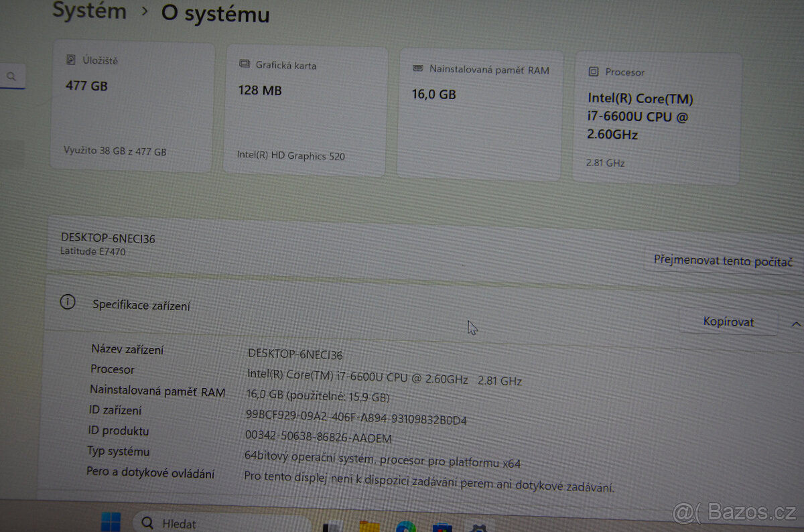Go back to Systém via breadcrumb
The width and height of the screenshot is (804, 532).
(x=89, y=11)
